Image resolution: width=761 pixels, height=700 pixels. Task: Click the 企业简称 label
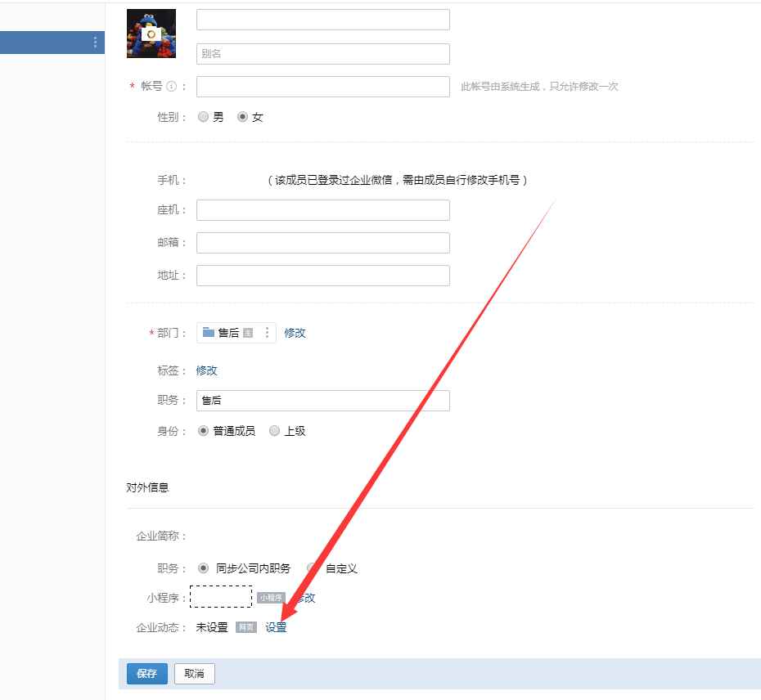(160, 536)
